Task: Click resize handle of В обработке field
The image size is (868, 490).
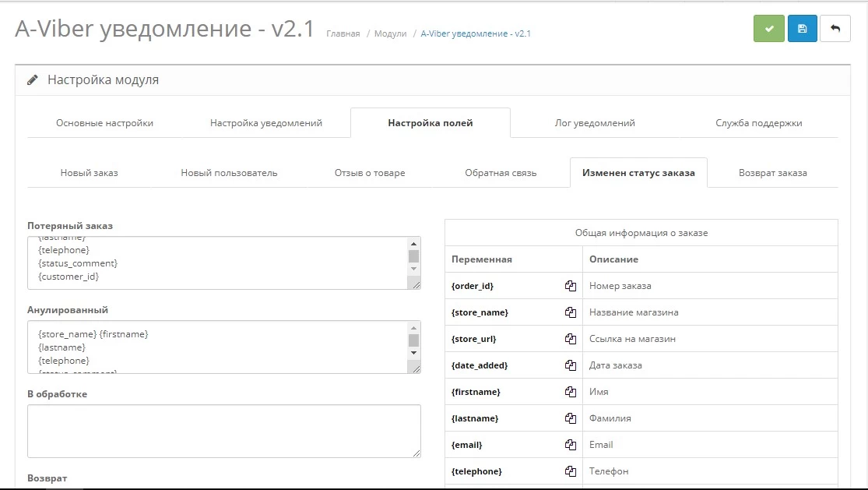Action: (416, 453)
